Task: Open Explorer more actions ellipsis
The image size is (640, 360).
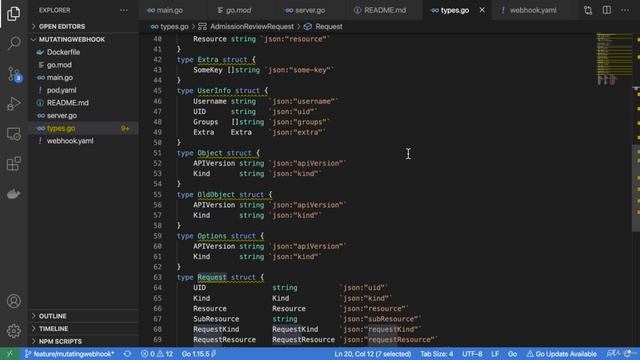Action: (x=124, y=10)
